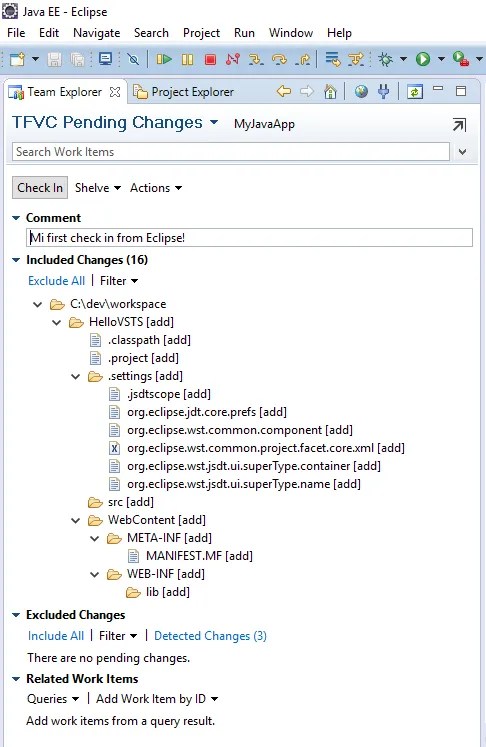This screenshot has width=486, height=747.
Task: Go to Team Explorer Home
Action: click(330, 91)
